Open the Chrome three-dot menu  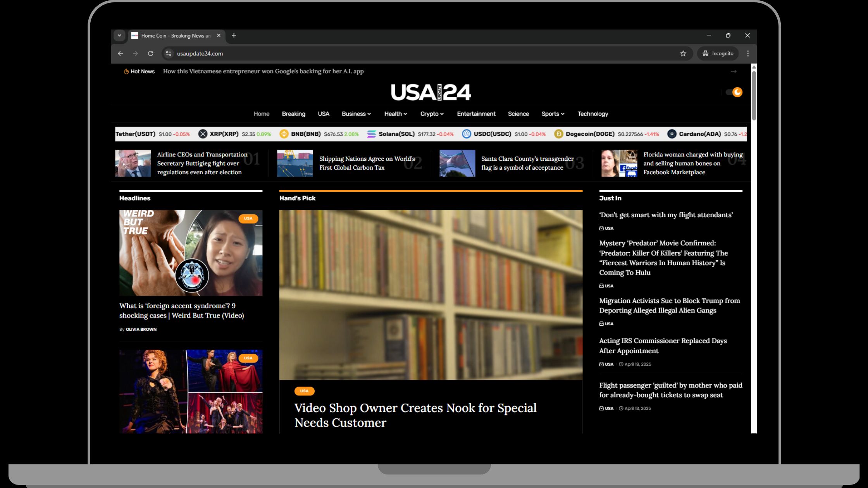[748, 53]
